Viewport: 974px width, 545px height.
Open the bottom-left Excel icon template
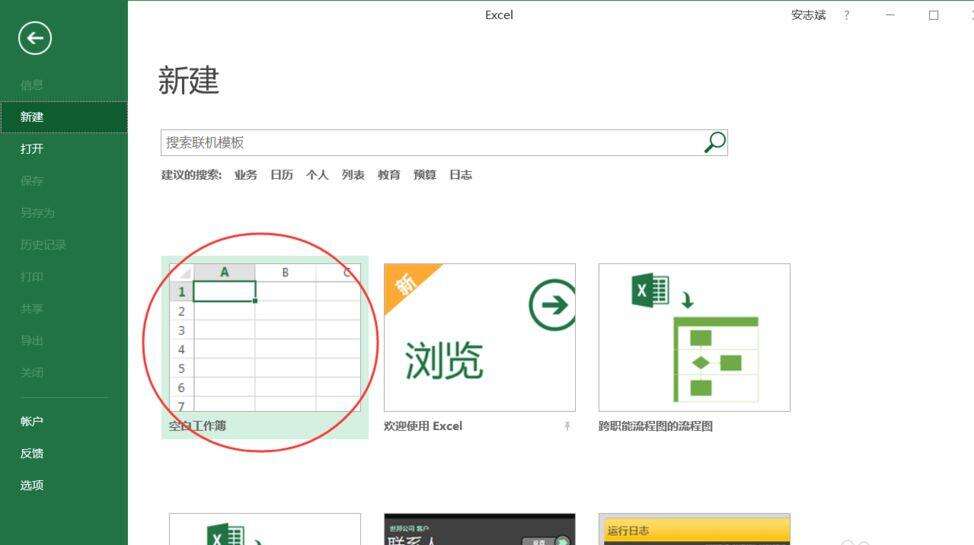tap(265, 529)
